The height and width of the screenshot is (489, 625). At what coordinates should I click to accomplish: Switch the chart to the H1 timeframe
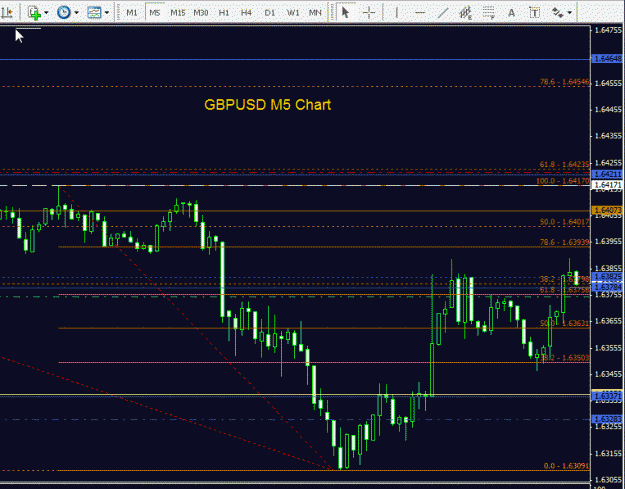tap(224, 13)
